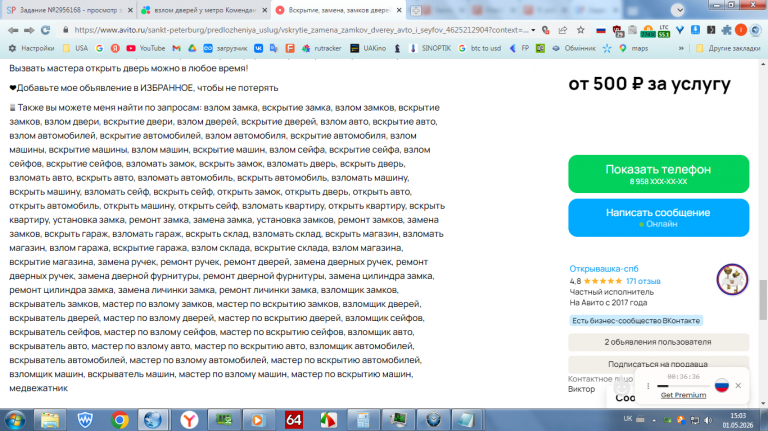Image resolution: width=768 pixels, height=431 pixels.
Task: Open the Russian flag extension icon
Action: [600, 30]
